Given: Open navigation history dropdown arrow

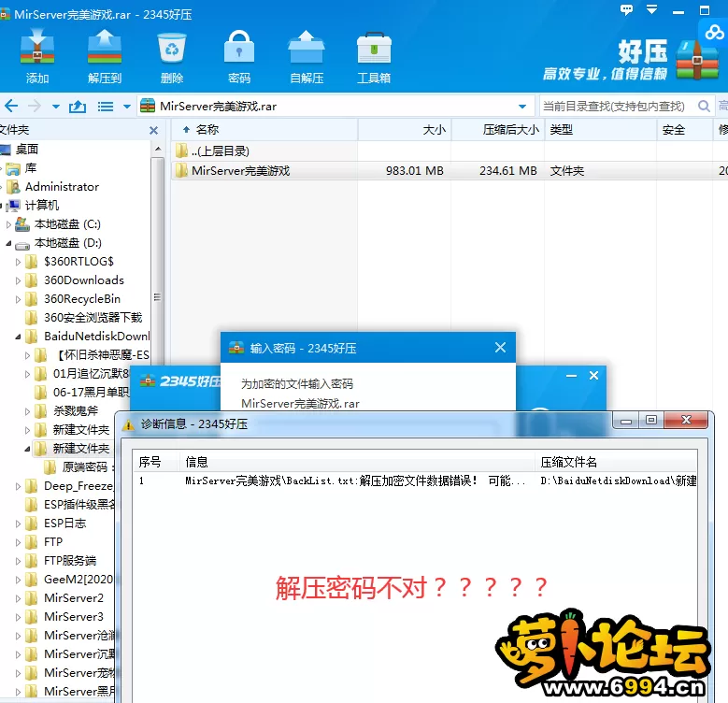Looking at the screenshot, I should click(56, 107).
